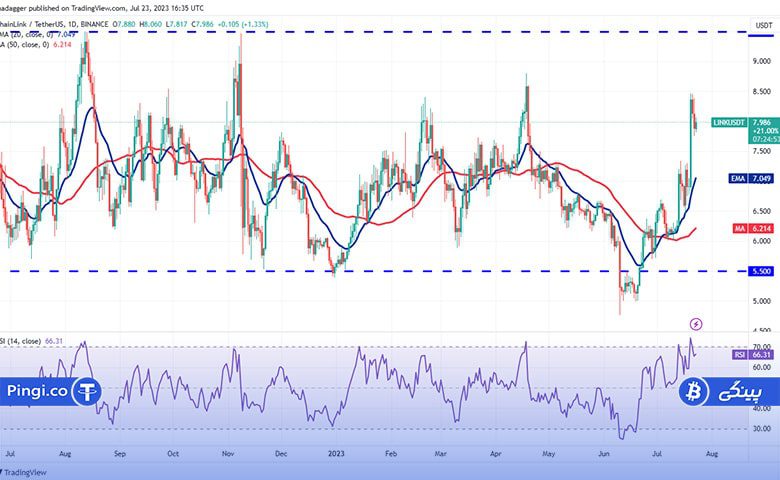Click the Oct label on time axis
This screenshot has height=480, width=780.
[x=173, y=454]
